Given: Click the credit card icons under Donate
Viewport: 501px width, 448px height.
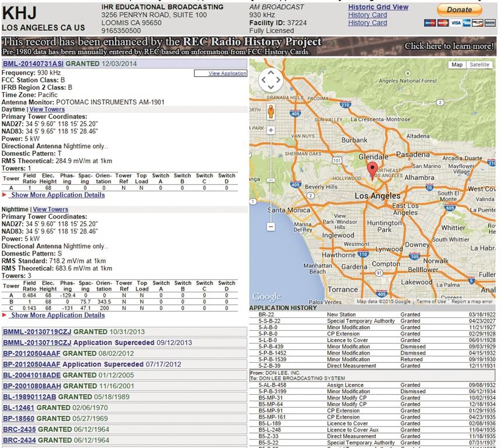Looking at the screenshot, I should tap(459, 23).
